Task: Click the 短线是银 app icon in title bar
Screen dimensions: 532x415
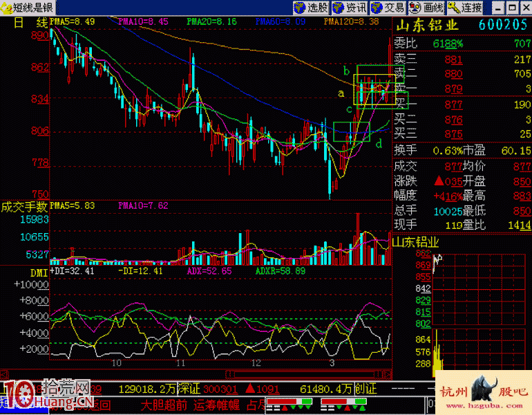Action: click(6, 8)
